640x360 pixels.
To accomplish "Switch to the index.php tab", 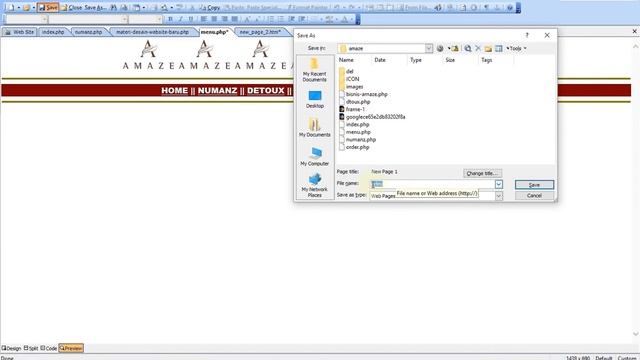I will click(53, 32).
